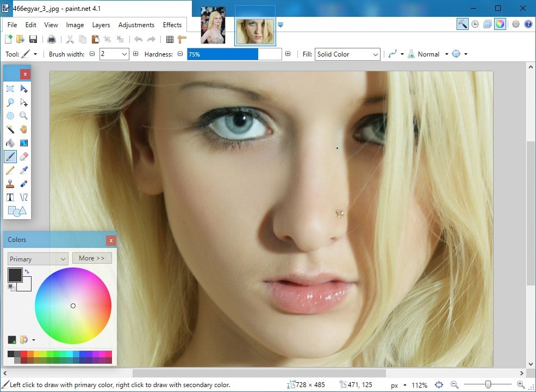Image resolution: width=536 pixels, height=392 pixels.
Task: Select the Magic Wand tool
Action: point(10,129)
